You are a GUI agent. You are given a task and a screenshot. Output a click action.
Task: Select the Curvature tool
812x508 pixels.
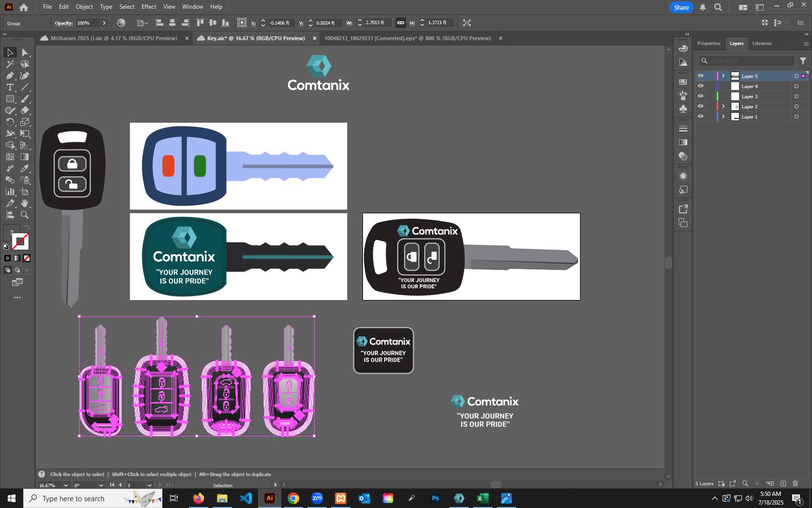[25, 75]
